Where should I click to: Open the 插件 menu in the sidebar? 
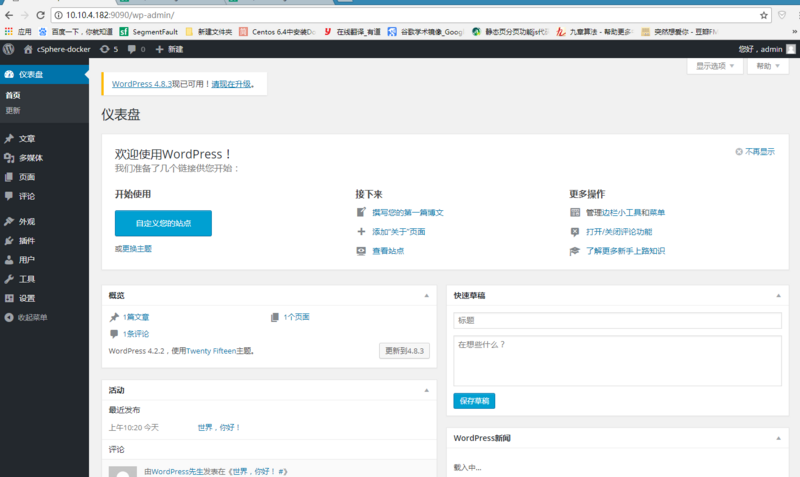tap(27, 241)
